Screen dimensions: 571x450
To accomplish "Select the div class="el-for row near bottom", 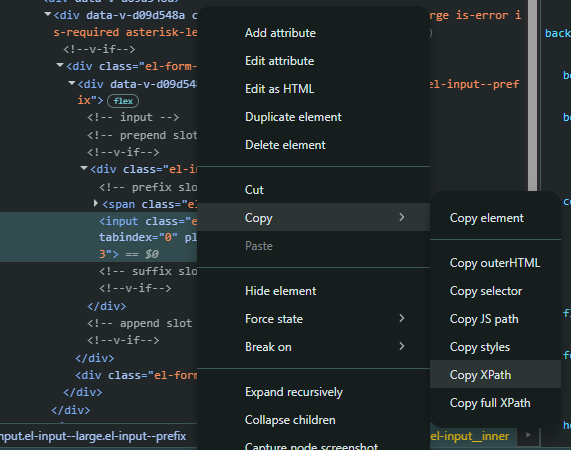I will click(x=136, y=375).
